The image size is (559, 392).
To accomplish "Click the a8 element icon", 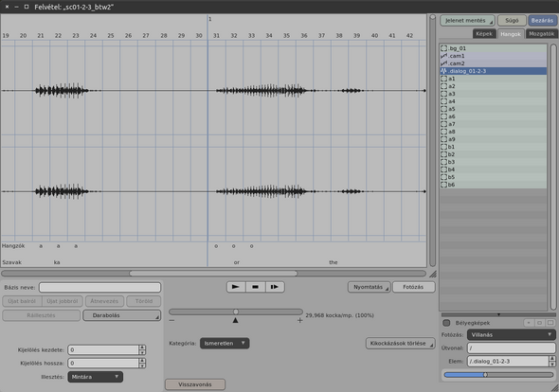I will point(443,132).
